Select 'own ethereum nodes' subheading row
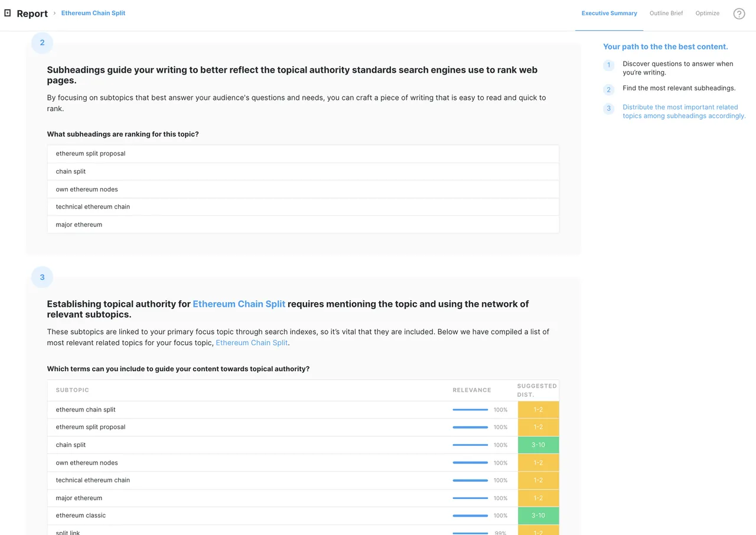This screenshot has height=535, width=756. [x=303, y=189]
